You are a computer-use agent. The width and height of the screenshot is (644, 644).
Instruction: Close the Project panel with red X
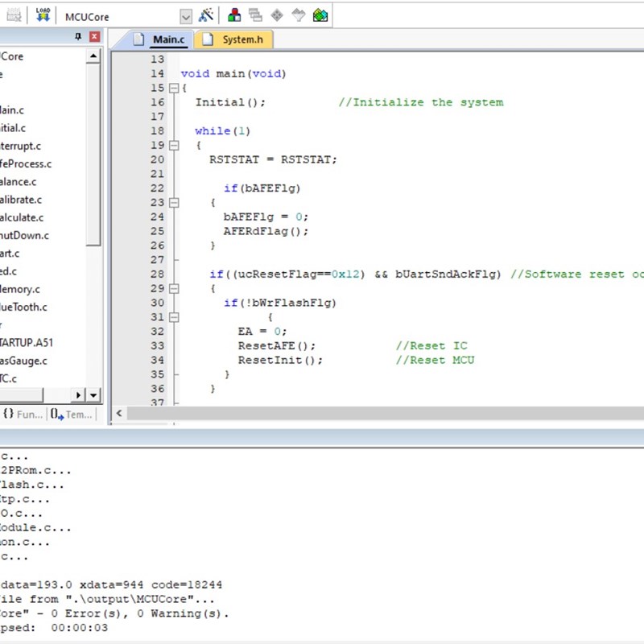click(94, 36)
